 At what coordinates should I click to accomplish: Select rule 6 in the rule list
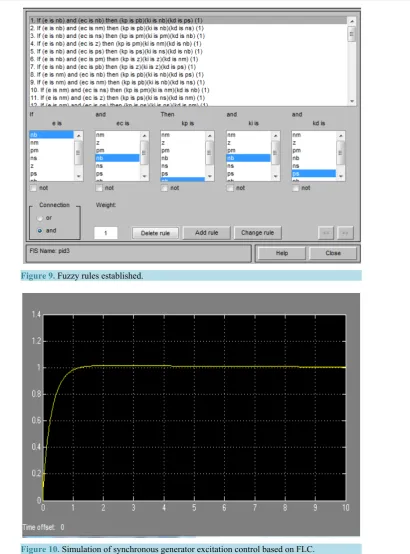pyautogui.click(x=188, y=59)
